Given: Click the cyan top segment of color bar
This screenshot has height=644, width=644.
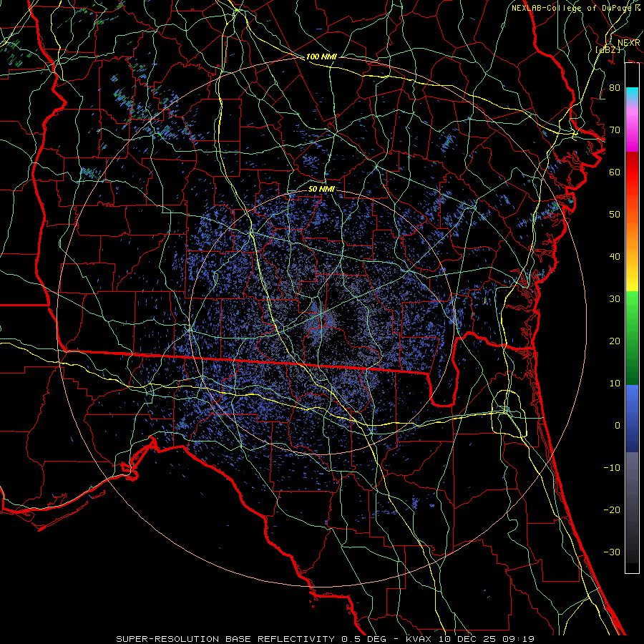Looking at the screenshot, I should pyautogui.click(x=632, y=94).
